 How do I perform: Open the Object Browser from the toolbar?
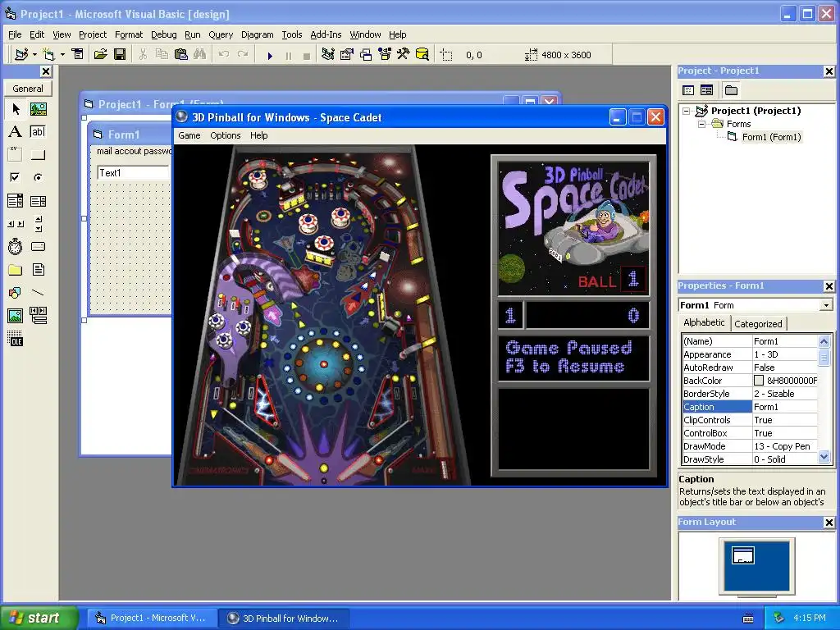pyautogui.click(x=385, y=54)
